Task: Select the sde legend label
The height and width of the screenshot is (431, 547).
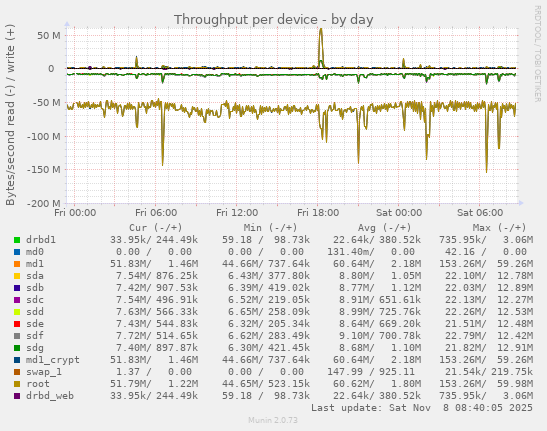Action: [35, 324]
